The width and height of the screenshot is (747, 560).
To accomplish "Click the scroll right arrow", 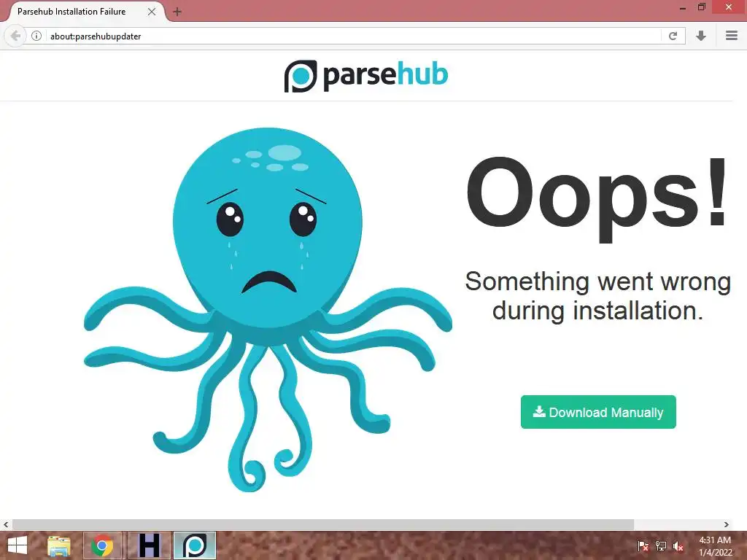I will click(726, 524).
